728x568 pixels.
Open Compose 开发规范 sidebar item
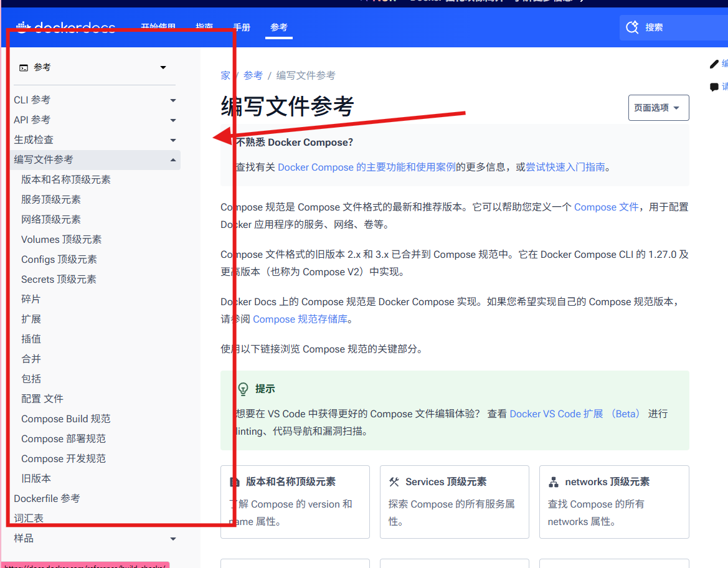pyautogui.click(x=64, y=459)
